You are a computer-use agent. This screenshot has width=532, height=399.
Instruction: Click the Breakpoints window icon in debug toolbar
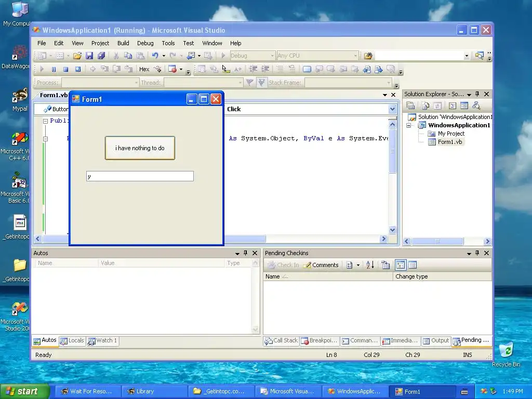click(x=172, y=69)
